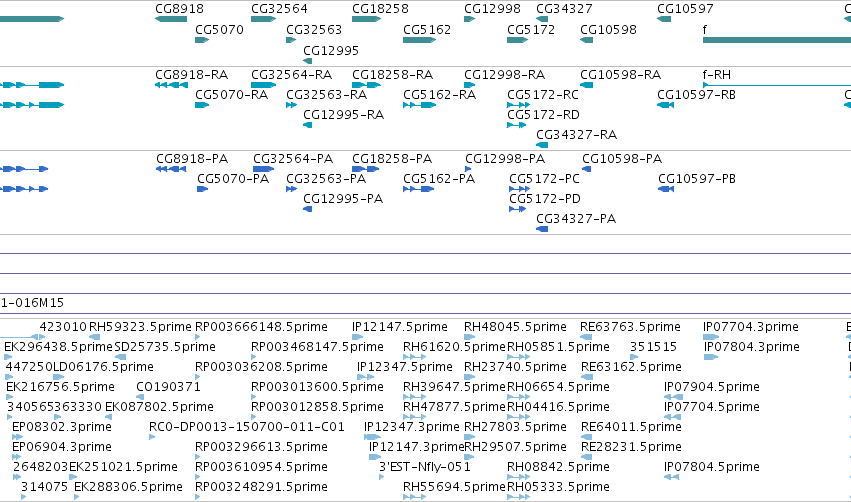851x502 pixels.
Task: Click the CG12995 gene label
Action: 331,50
